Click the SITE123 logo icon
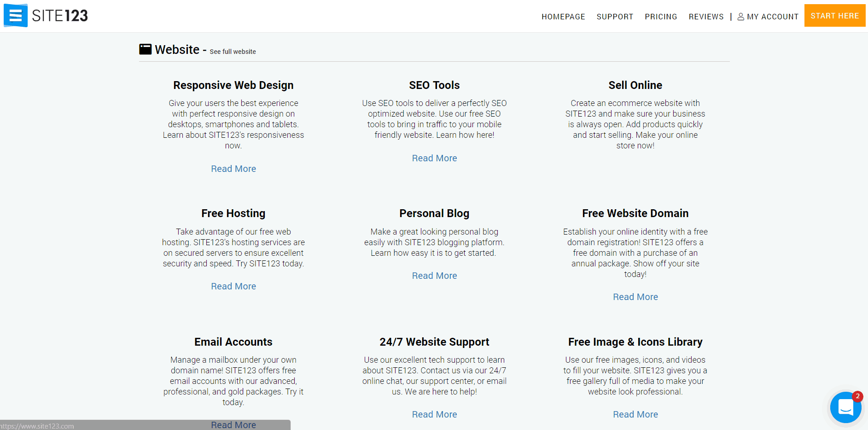 [x=16, y=15]
